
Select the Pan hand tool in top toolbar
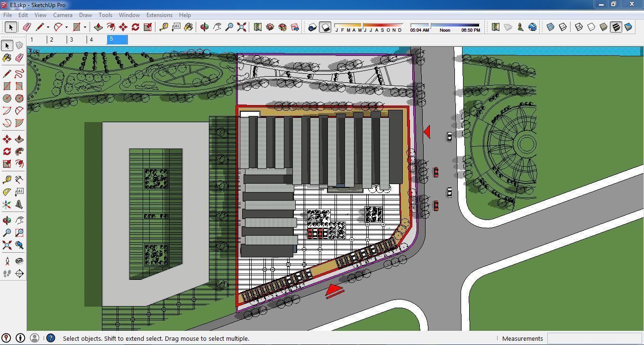(x=217, y=27)
